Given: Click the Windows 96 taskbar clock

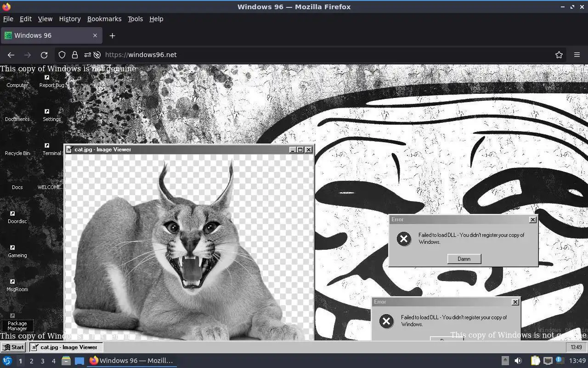Looking at the screenshot, I should pyautogui.click(x=576, y=347).
